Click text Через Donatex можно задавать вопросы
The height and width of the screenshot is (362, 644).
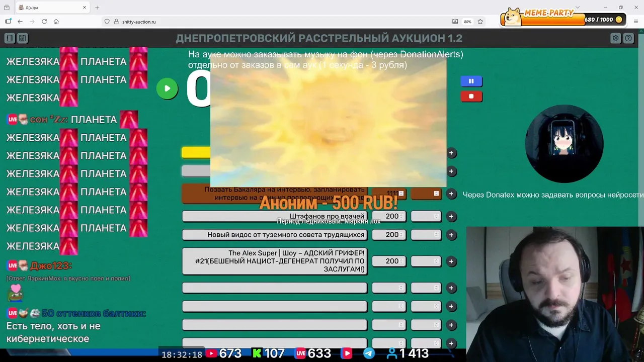click(x=553, y=195)
